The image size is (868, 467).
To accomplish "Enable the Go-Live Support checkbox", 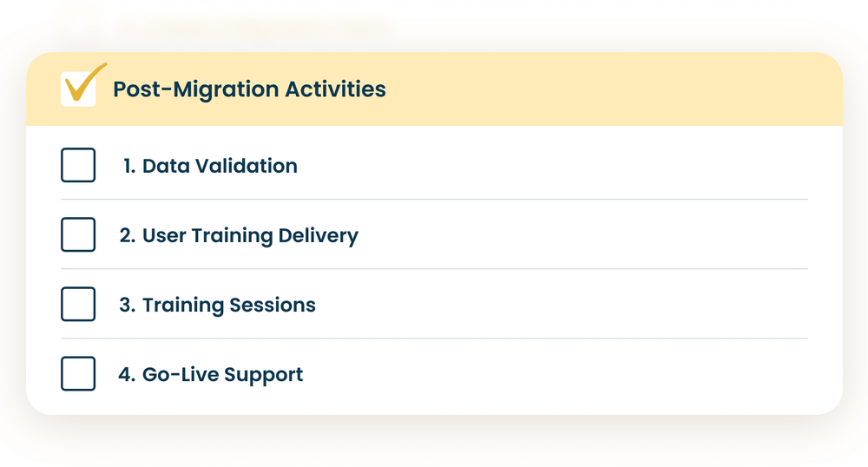I will (78, 373).
